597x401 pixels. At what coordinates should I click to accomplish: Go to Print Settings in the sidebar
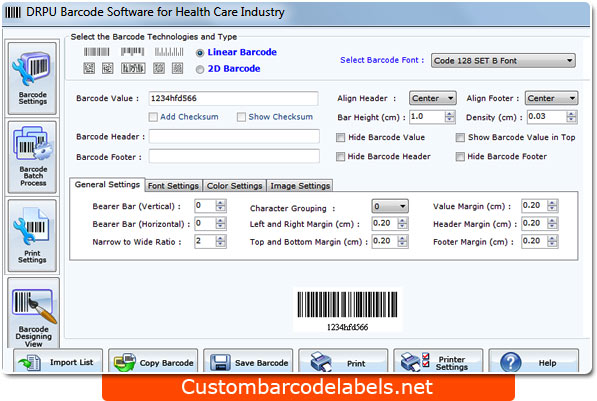[x=32, y=235]
